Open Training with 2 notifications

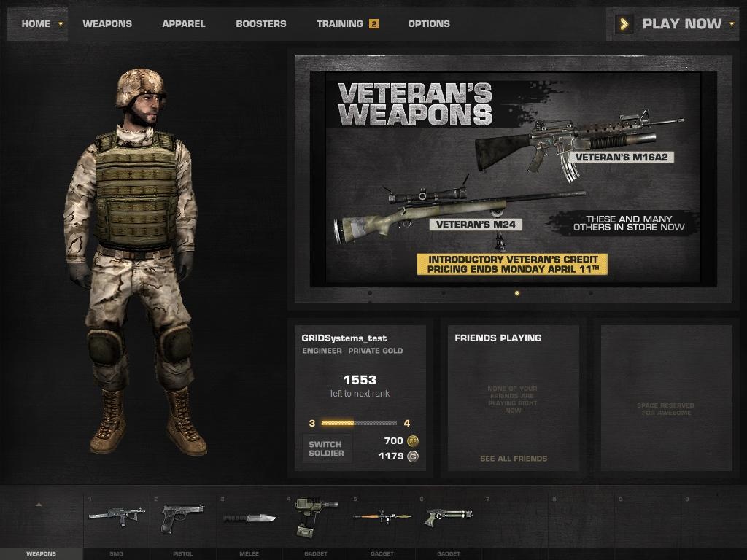coord(348,24)
